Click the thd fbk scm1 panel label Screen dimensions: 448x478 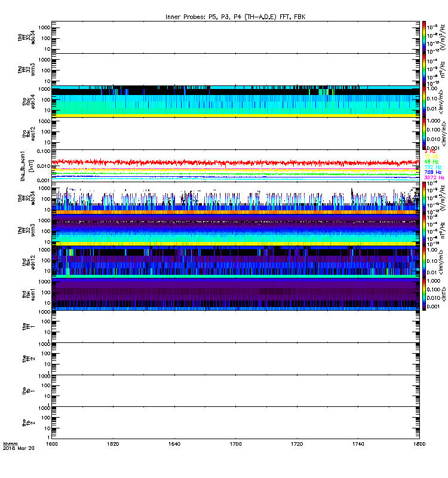29,295
